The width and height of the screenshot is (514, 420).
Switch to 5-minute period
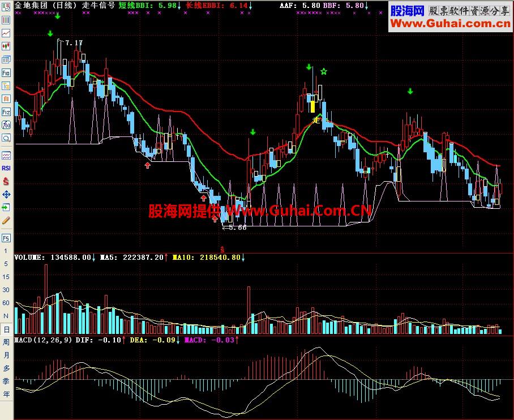pos(6,264)
